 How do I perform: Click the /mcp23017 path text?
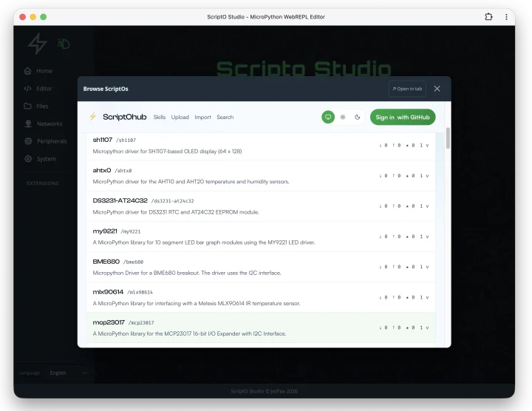click(x=141, y=323)
